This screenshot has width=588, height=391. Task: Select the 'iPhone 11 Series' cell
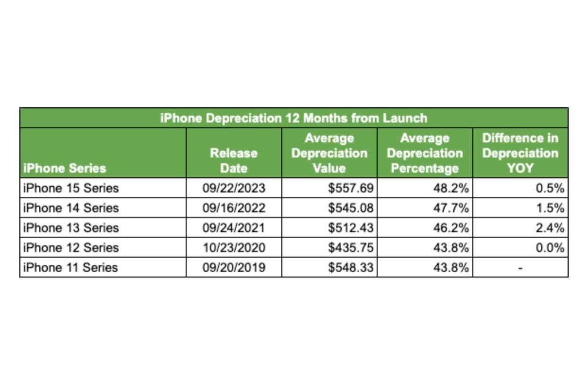pos(103,268)
